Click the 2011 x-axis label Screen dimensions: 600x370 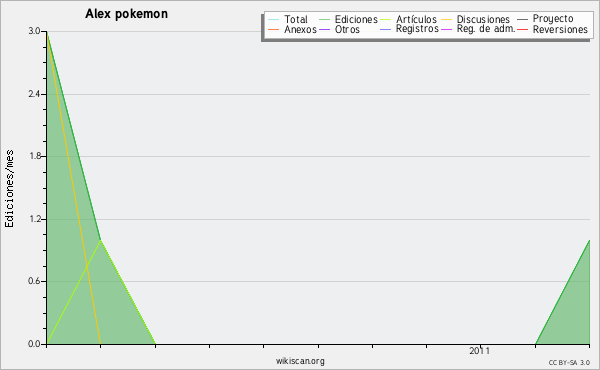pos(479,351)
